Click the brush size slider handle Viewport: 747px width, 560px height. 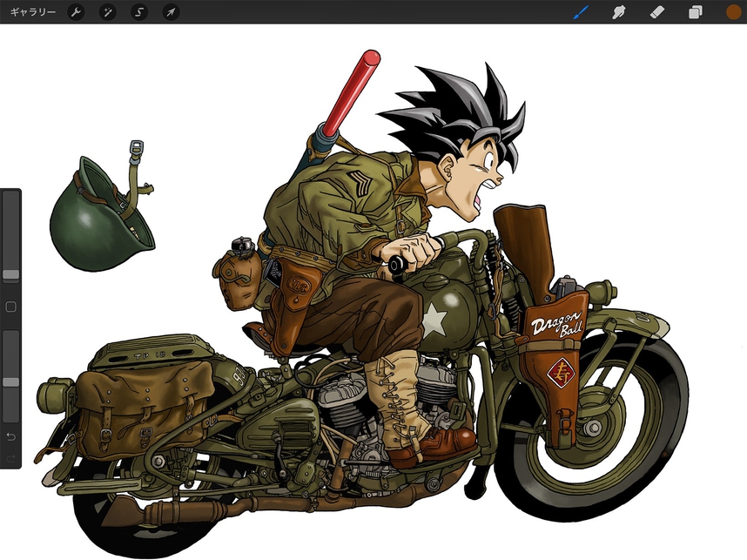coord(10,274)
